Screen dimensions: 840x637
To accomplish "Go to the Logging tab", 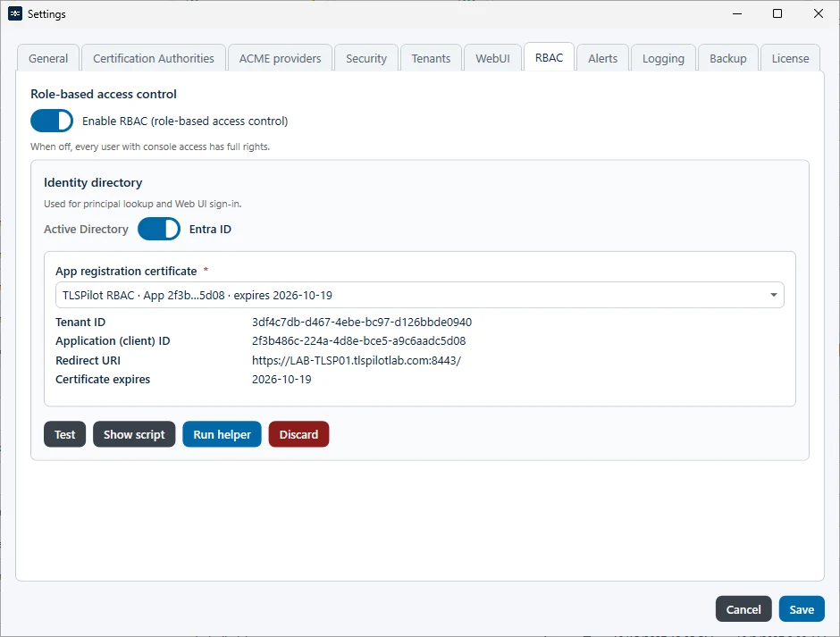I will click(x=663, y=58).
